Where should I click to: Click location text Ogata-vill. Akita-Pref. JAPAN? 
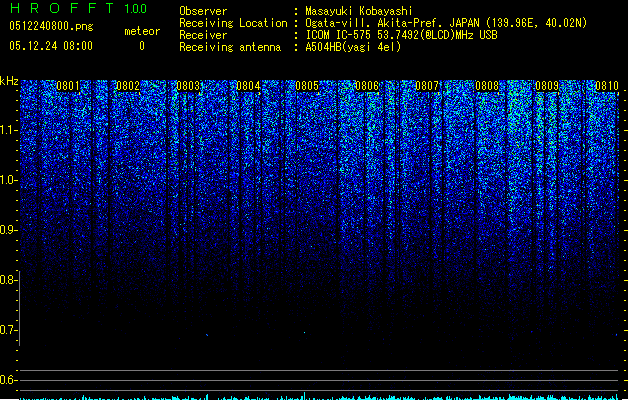point(393,23)
